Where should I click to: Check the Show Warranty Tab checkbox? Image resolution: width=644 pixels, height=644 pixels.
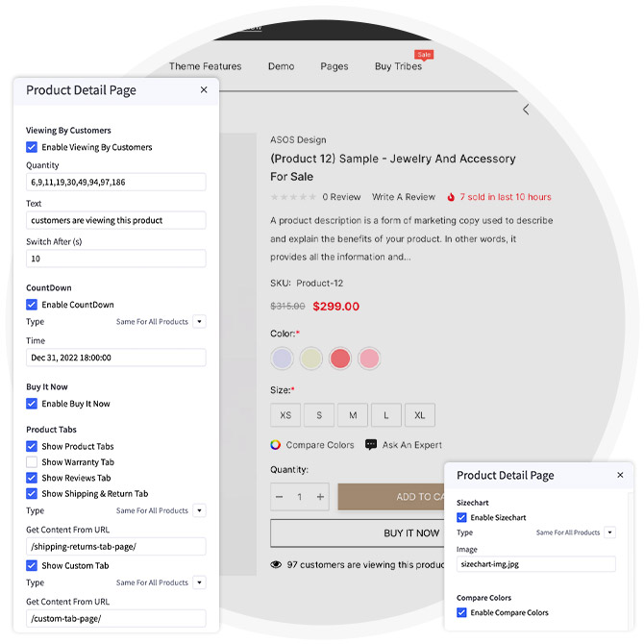click(x=32, y=462)
